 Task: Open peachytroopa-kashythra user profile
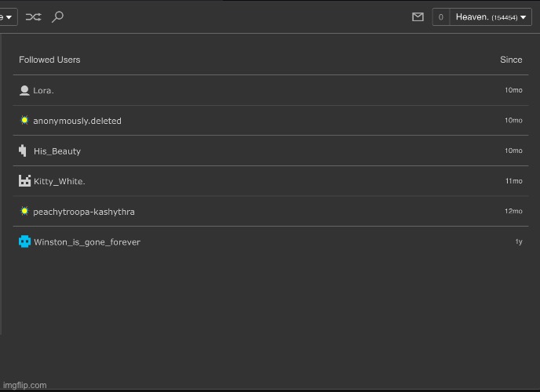pyautogui.click(x=83, y=212)
